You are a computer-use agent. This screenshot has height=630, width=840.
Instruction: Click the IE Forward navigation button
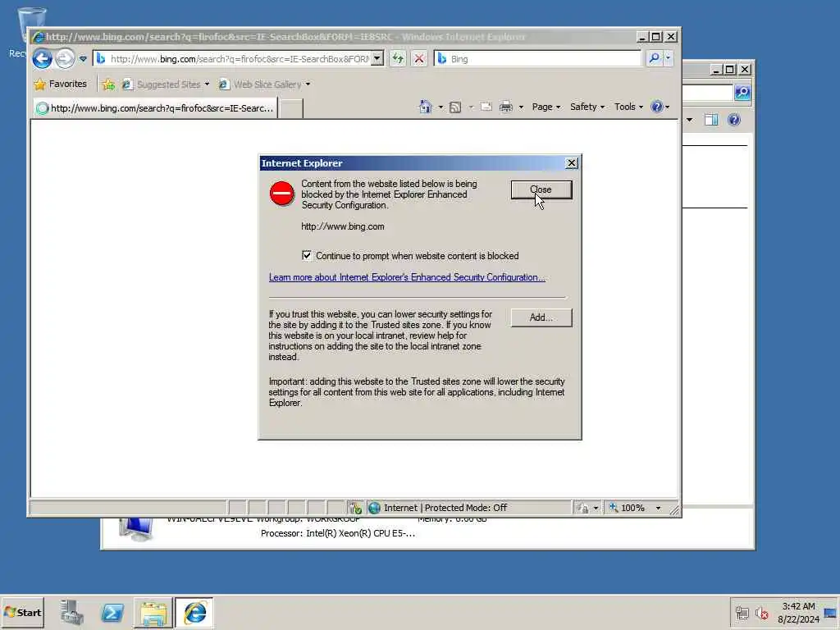coord(65,58)
